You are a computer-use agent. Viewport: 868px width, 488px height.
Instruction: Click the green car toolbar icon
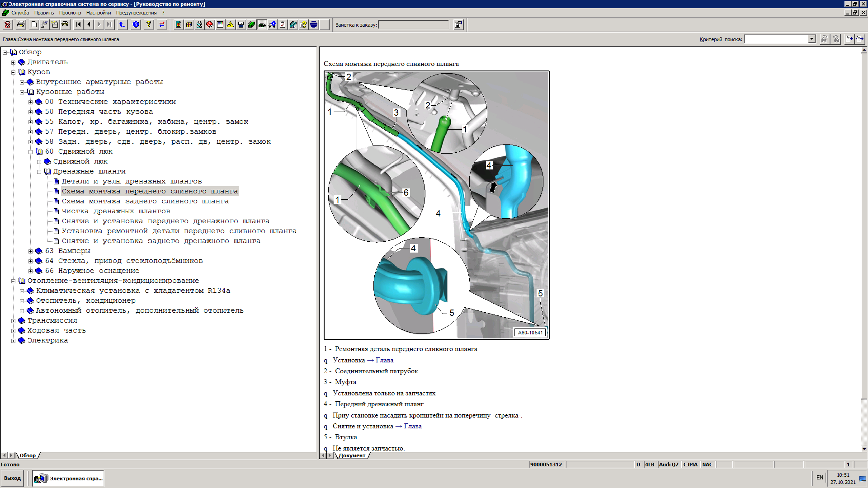262,24
